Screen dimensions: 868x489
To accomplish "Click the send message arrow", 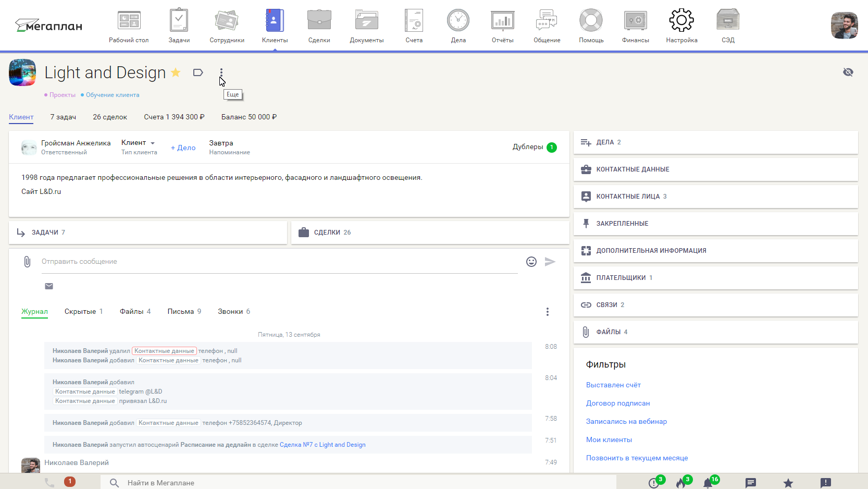I will (550, 262).
